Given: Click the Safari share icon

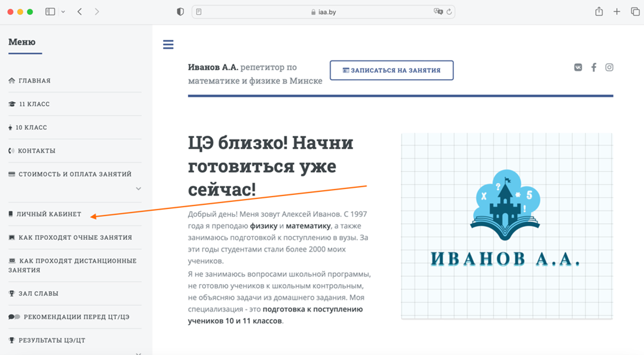Looking at the screenshot, I should point(599,12).
